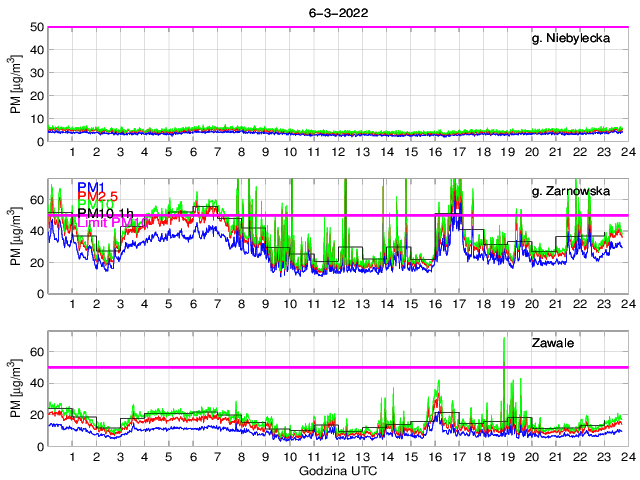Click y-axis tick 50 on the Niebylecka chart
Image resolution: width=640 pixels, height=480 pixels.
pyautogui.click(x=36, y=27)
